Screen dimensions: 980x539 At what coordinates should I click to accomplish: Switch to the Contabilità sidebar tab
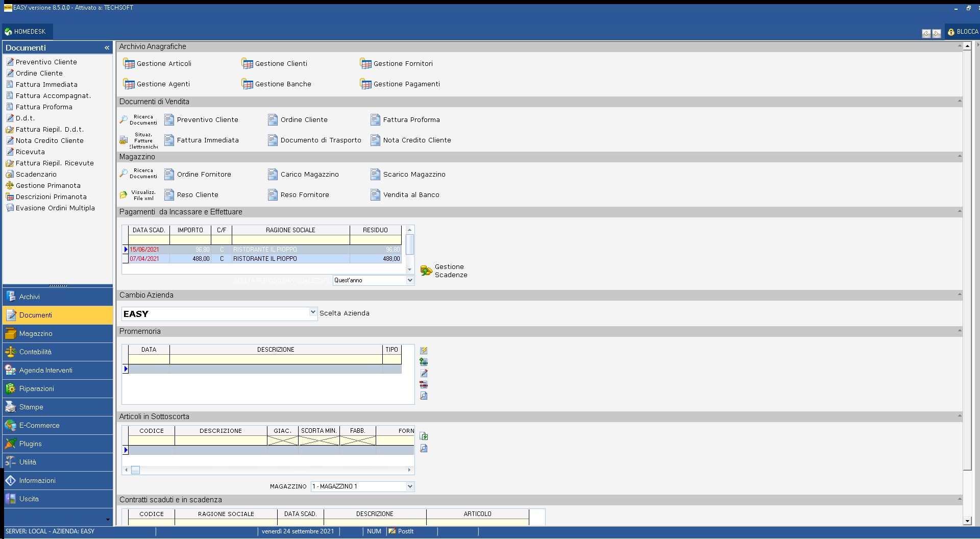[x=58, y=352]
